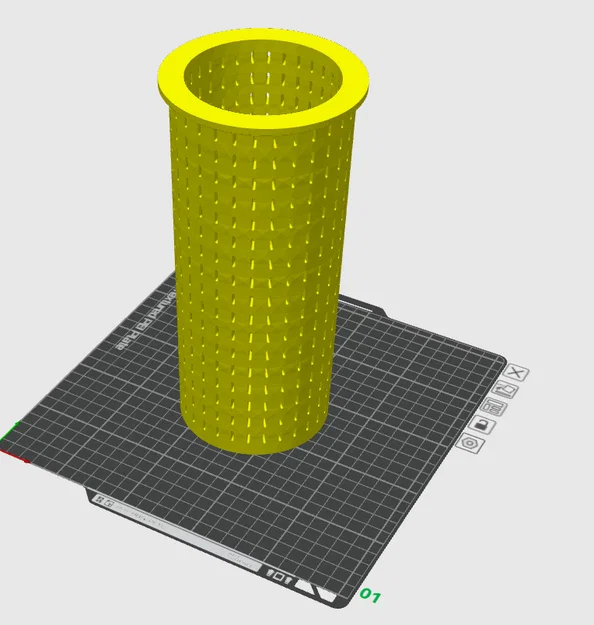
Task: Select the yellow perforated cylinder model
Action: 261,239
